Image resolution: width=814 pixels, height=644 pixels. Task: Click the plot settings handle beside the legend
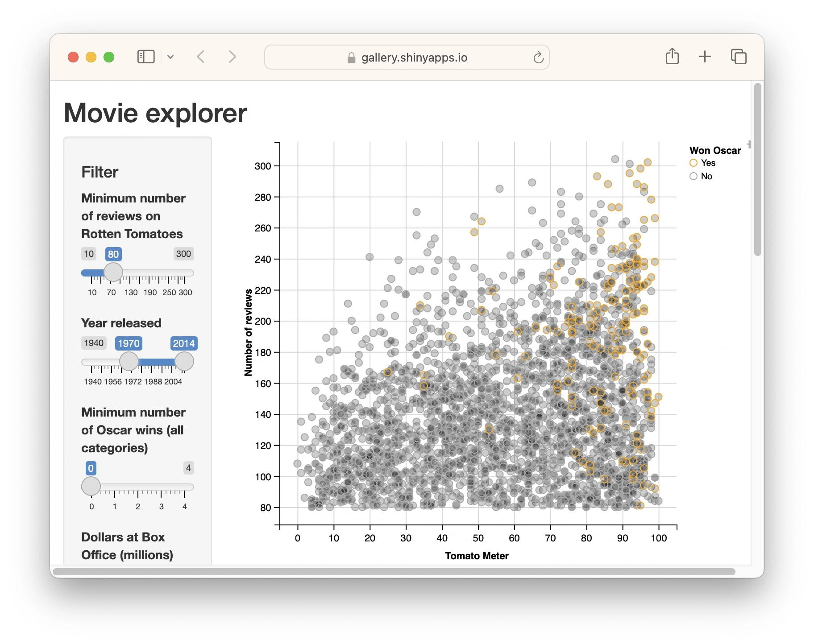point(749,144)
